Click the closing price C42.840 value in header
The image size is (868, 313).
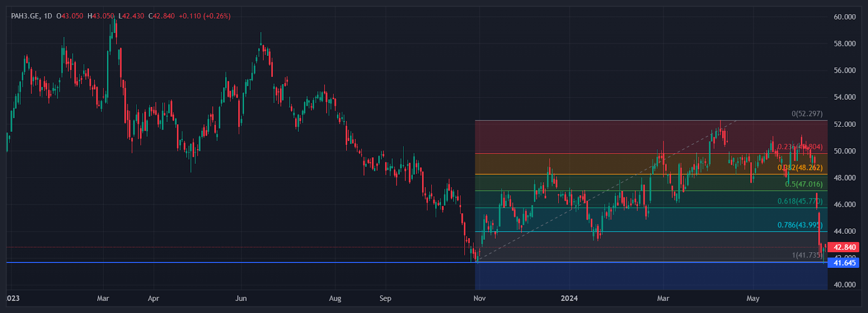pyautogui.click(x=162, y=16)
